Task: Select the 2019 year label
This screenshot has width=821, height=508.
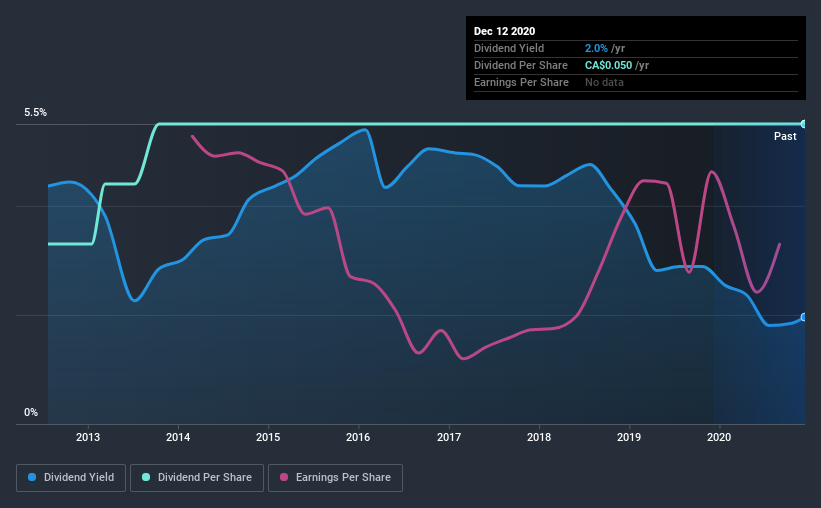Action: point(629,437)
